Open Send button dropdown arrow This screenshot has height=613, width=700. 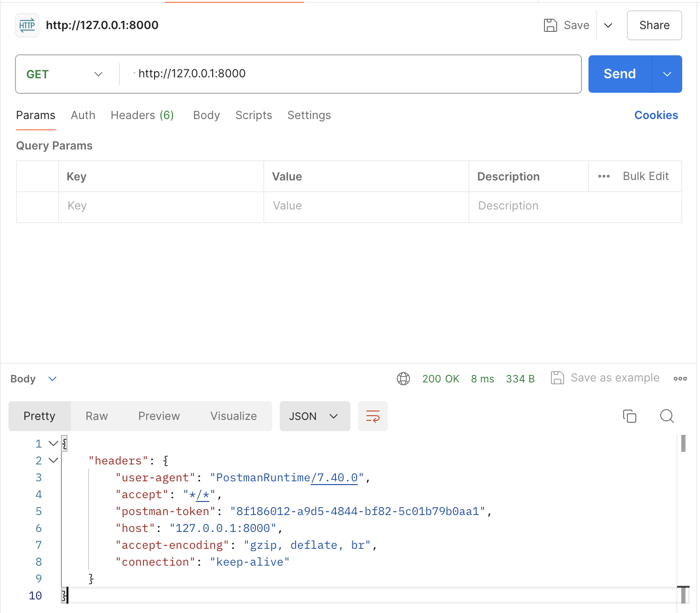tap(667, 74)
